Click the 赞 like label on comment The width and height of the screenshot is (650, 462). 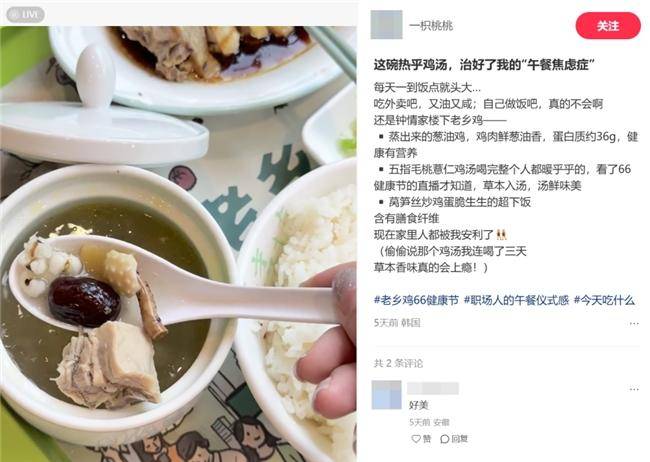[x=427, y=439]
